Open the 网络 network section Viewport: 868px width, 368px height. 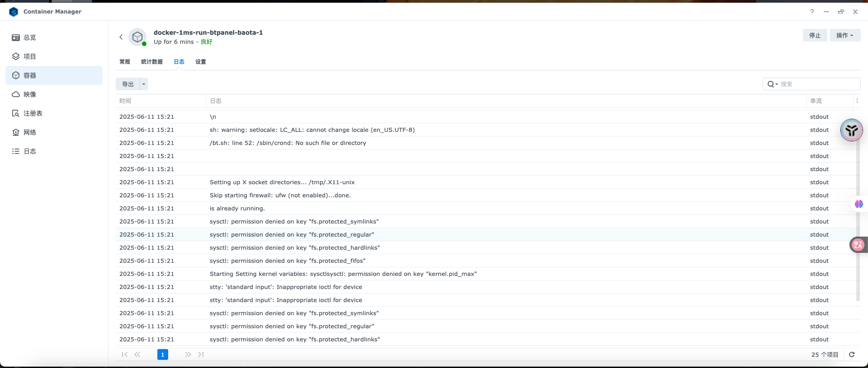coord(54,132)
